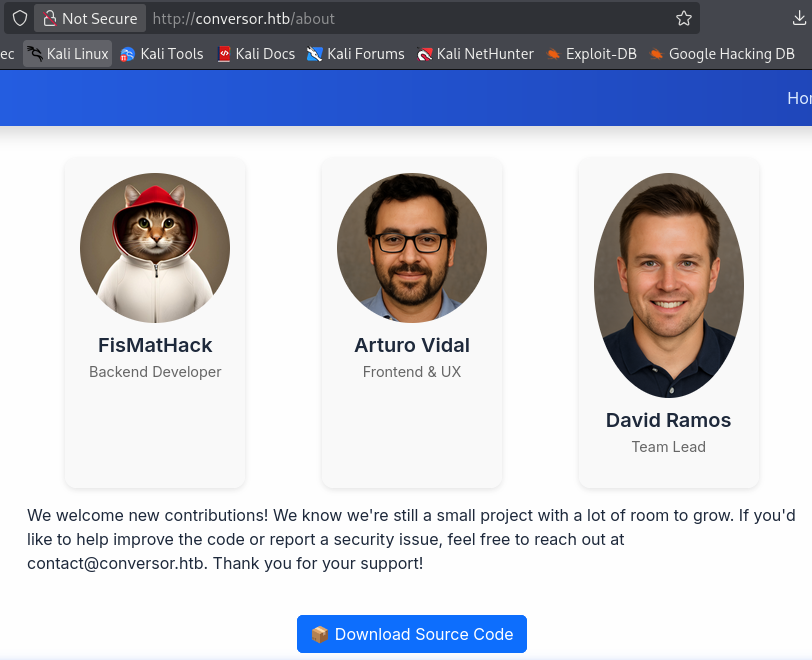Click the Arturo Vidal name heading

(412, 346)
